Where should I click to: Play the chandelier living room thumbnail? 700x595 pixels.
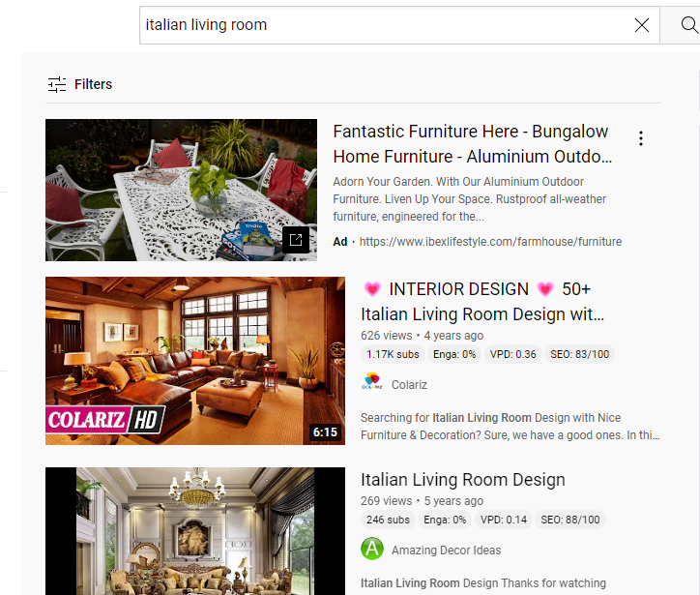pos(195,531)
